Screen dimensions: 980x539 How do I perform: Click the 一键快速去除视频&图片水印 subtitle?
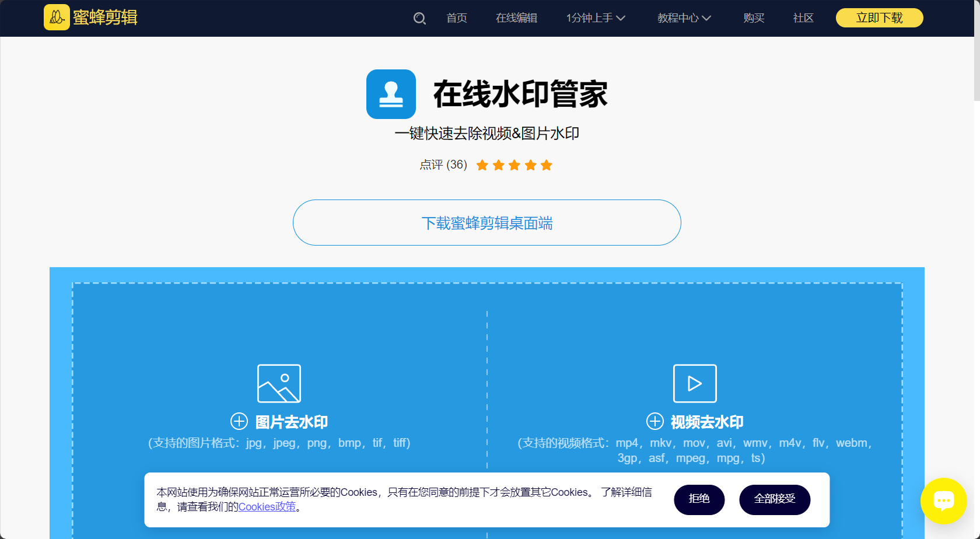point(487,134)
